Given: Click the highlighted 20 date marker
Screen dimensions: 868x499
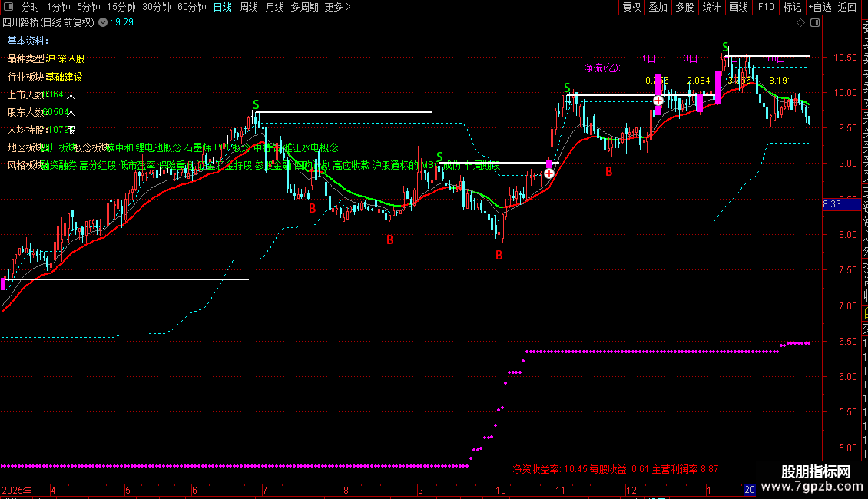Looking at the screenshot, I should pyautogui.click(x=750, y=490).
